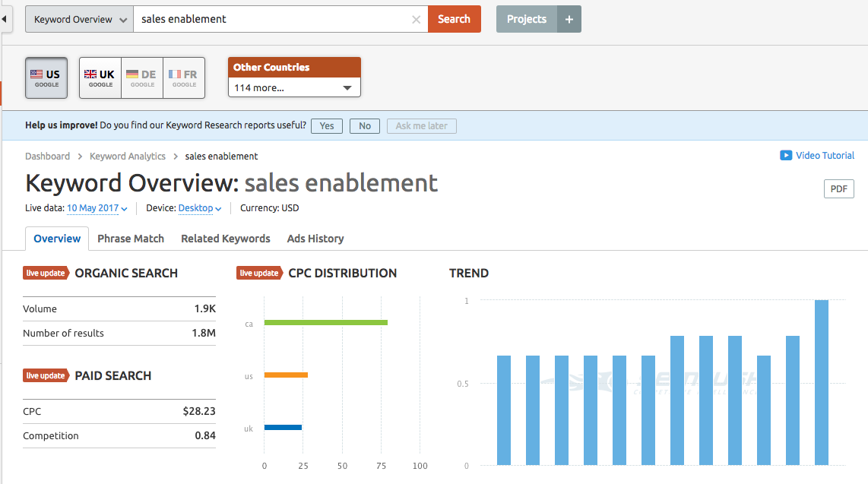Collapse the left sidebar arrow

point(5,19)
